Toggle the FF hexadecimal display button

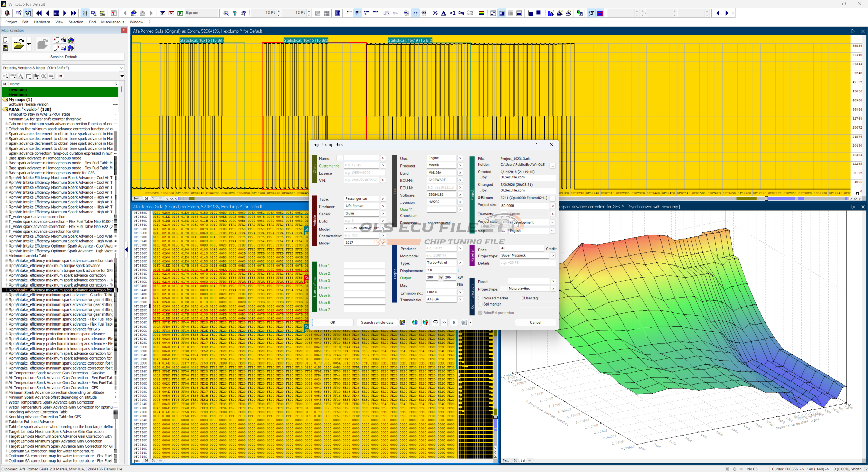click(x=415, y=13)
